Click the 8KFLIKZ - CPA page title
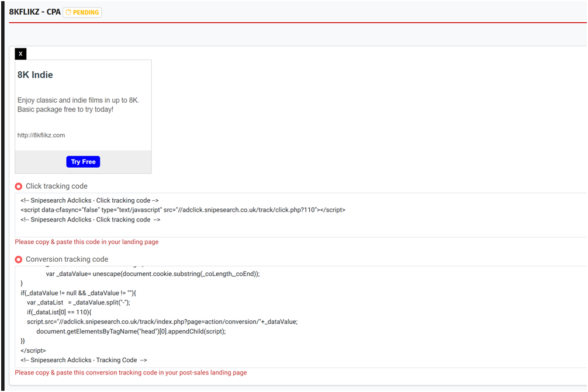This screenshot has height=392, width=588. pos(34,12)
